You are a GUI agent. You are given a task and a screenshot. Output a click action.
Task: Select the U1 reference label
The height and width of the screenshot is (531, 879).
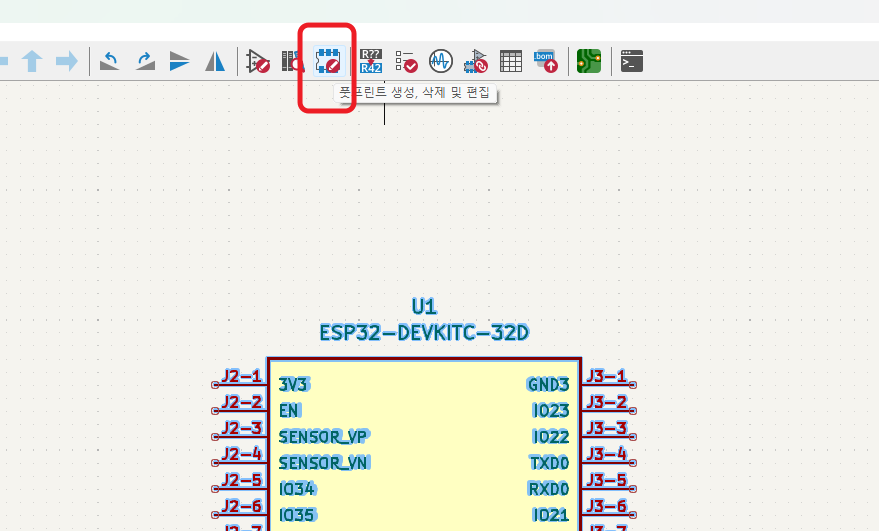424,307
